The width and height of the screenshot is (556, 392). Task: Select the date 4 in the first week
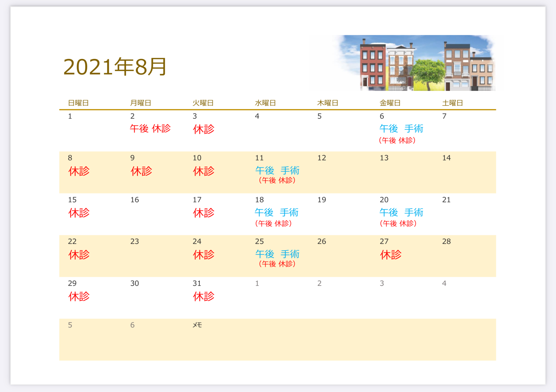point(257,116)
